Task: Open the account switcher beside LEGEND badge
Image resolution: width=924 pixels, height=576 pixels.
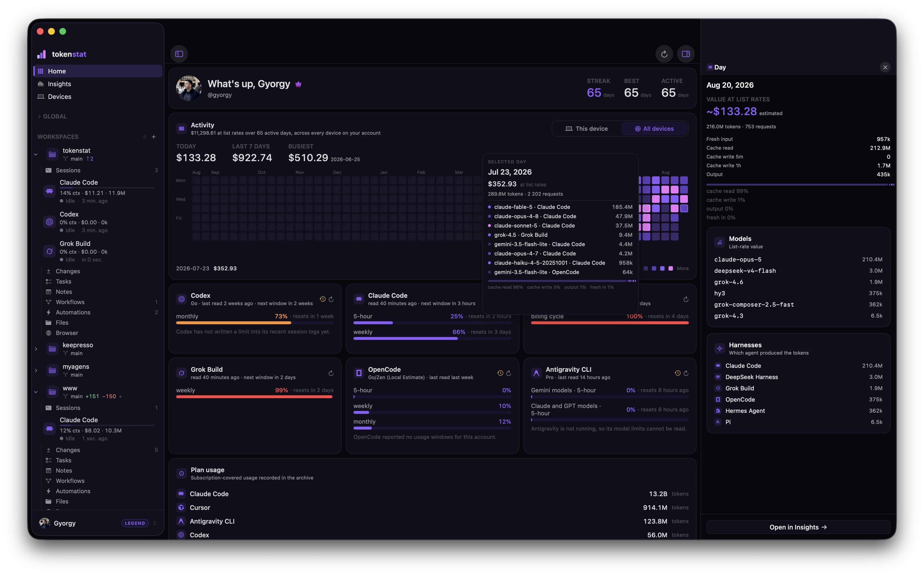Action: coord(155,523)
